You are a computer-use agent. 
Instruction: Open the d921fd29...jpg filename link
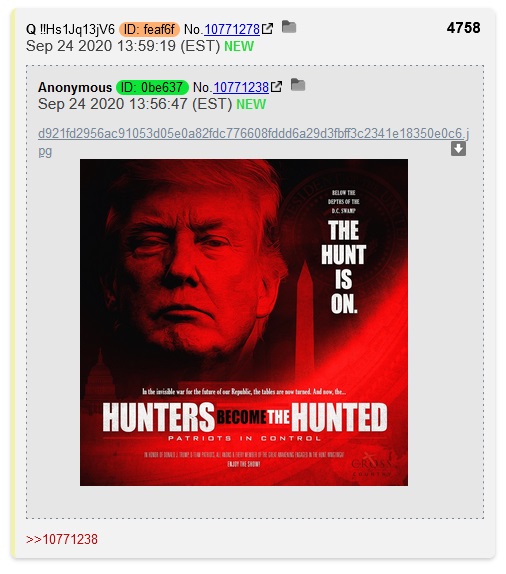253,134
